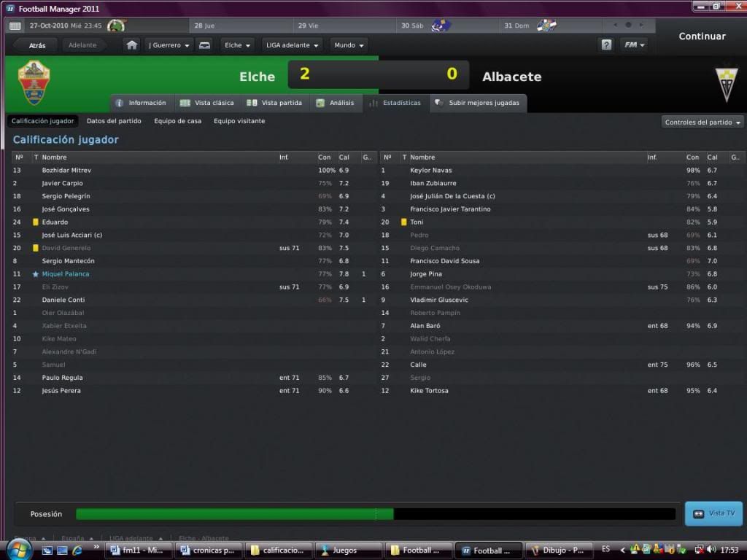The height and width of the screenshot is (560, 747).
Task: Open the cronicas taskbar item
Action: [209, 551]
